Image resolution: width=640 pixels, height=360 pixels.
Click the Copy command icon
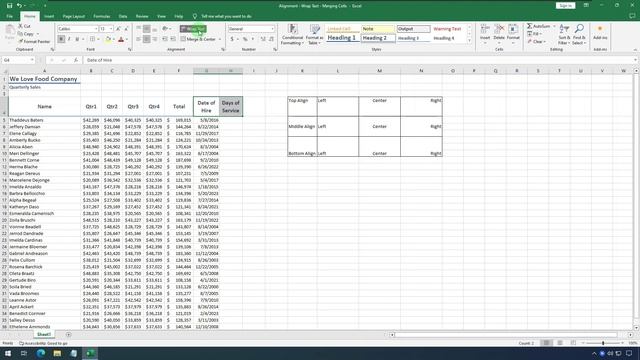pos(21,34)
